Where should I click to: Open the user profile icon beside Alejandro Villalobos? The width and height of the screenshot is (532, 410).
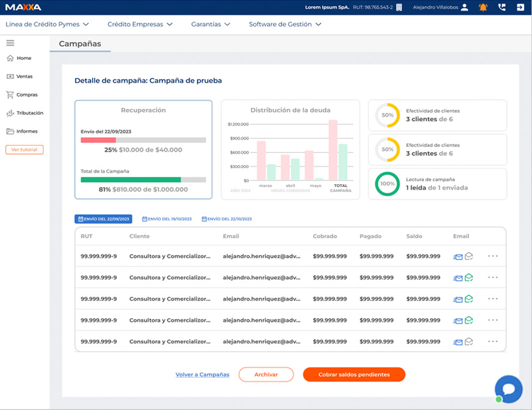click(465, 7)
